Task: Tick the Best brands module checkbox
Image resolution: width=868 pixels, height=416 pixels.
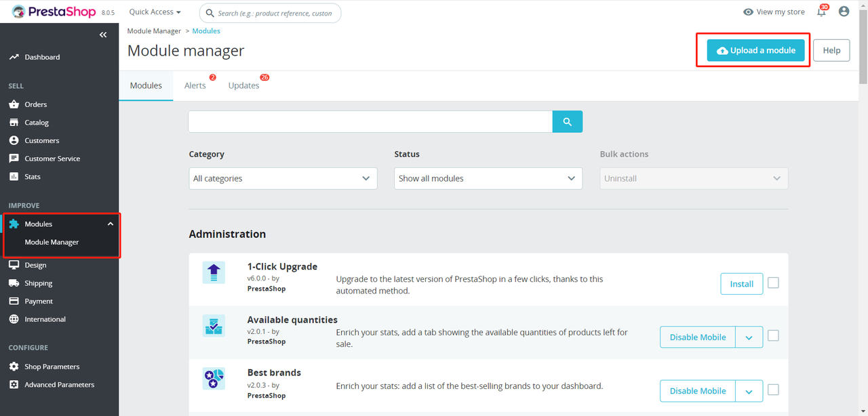Action: pyautogui.click(x=773, y=390)
